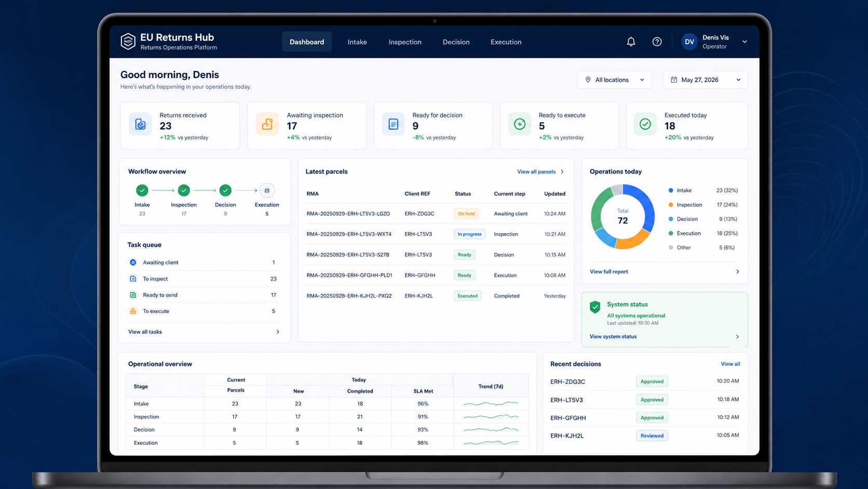The height and width of the screenshot is (489, 868).
Task: Select the Execution workflow step icon
Action: click(x=267, y=190)
